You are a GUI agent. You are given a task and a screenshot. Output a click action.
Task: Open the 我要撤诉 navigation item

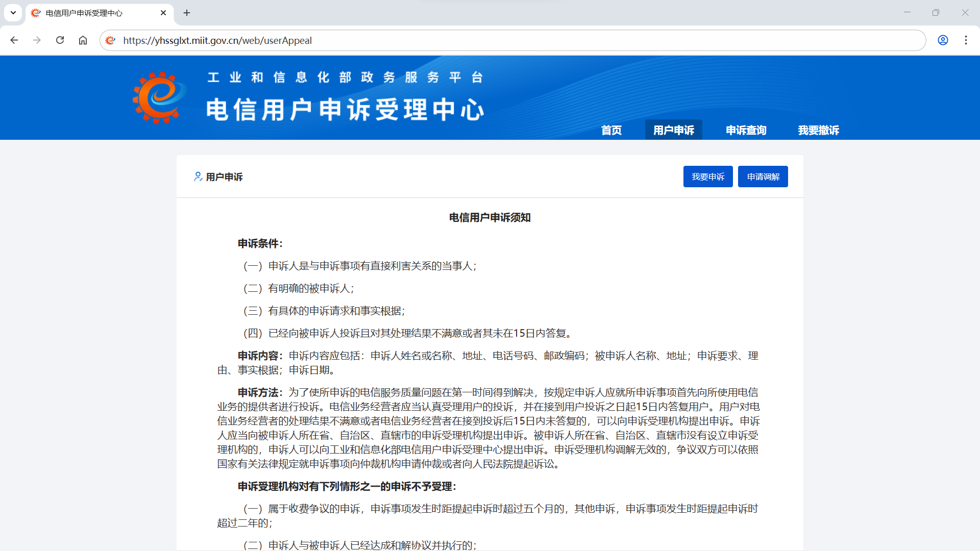click(x=818, y=130)
